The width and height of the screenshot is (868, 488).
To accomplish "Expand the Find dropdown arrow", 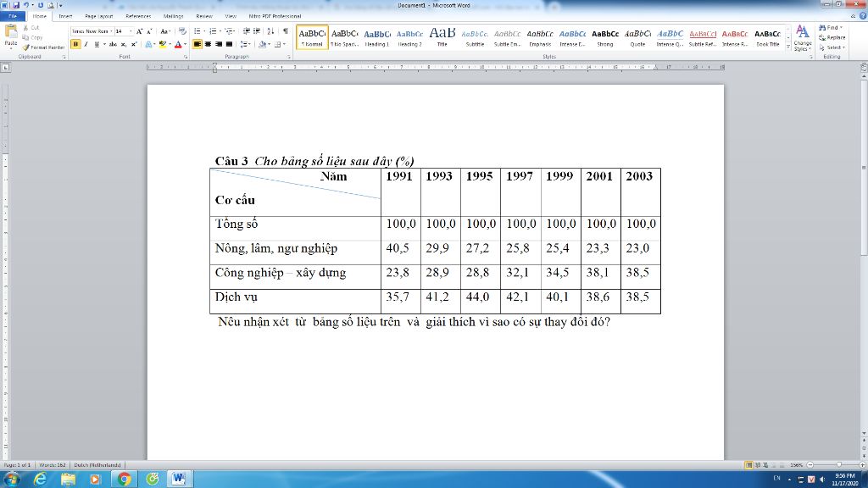I will pyautogui.click(x=842, y=28).
